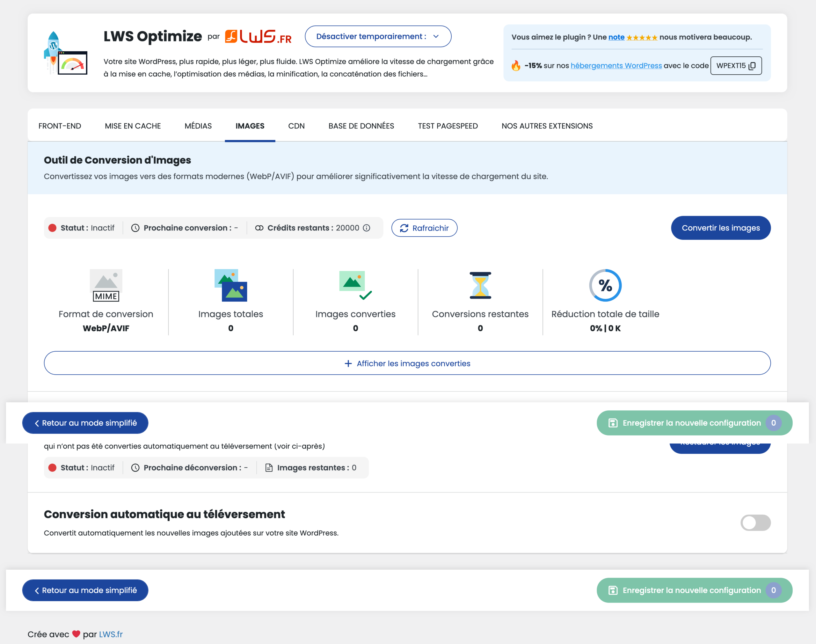Open the CDN tab

296,126
